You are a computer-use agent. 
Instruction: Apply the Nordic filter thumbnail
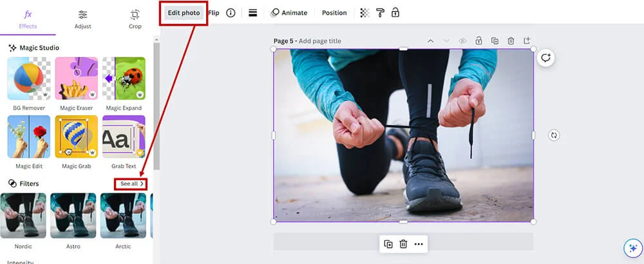pos(23,216)
